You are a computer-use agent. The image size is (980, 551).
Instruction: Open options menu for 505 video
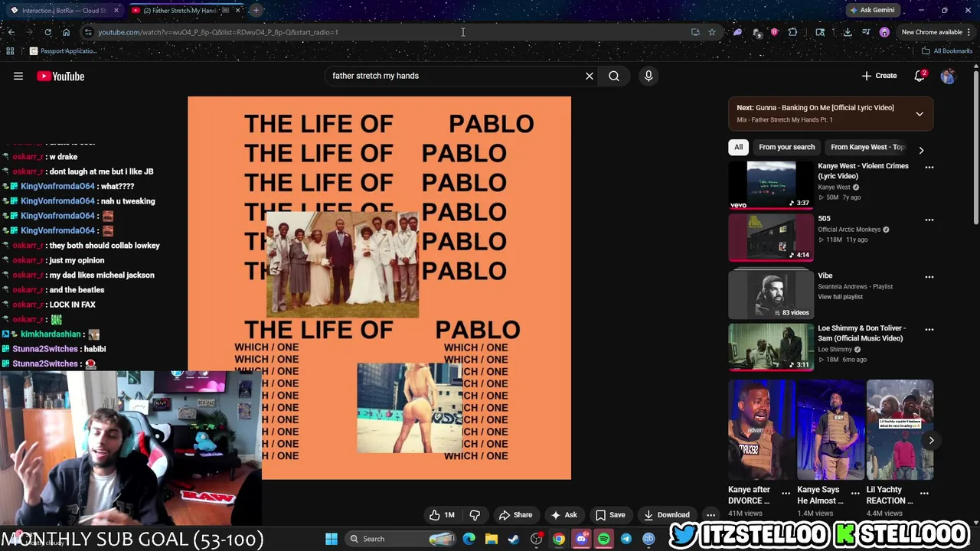929,220
